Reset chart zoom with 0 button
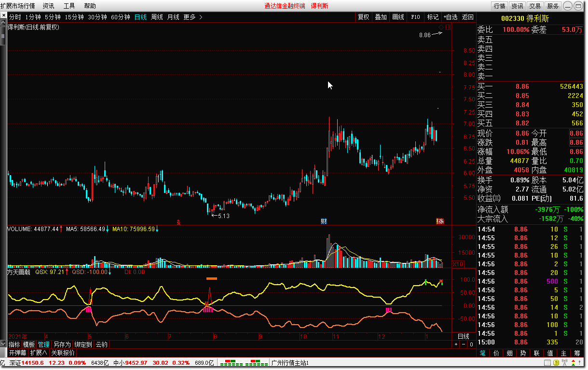 pos(471,344)
